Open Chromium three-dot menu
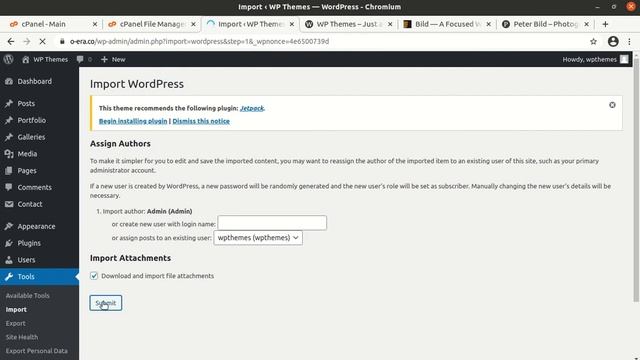 (629, 41)
